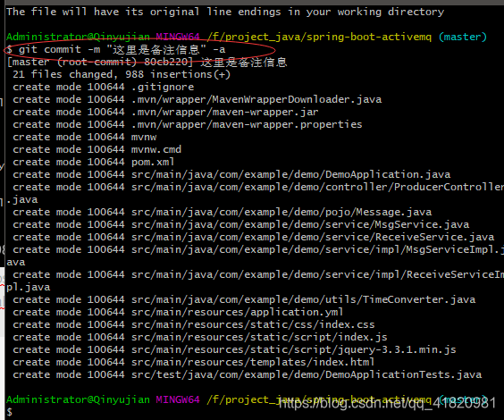Click the impl/ReceiveServiceImpl line

click(x=258, y=275)
